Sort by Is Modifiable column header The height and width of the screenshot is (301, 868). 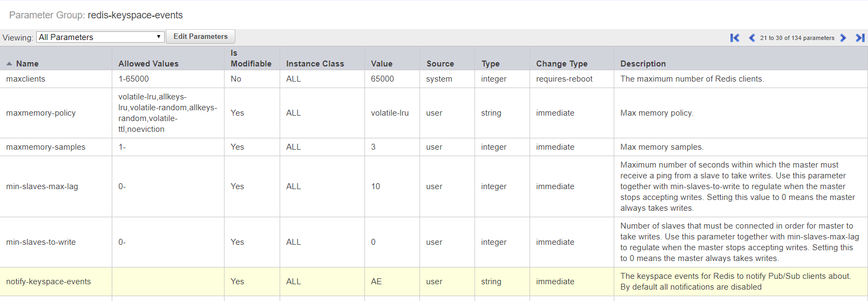(x=251, y=58)
